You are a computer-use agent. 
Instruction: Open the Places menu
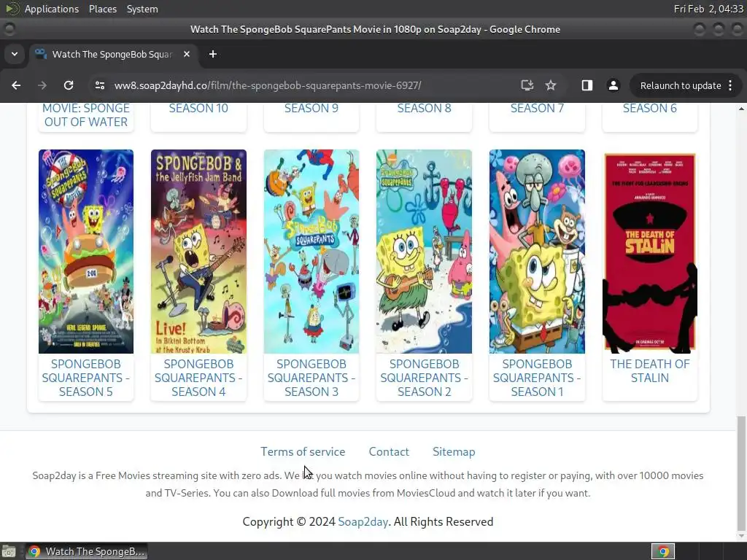pos(103,9)
